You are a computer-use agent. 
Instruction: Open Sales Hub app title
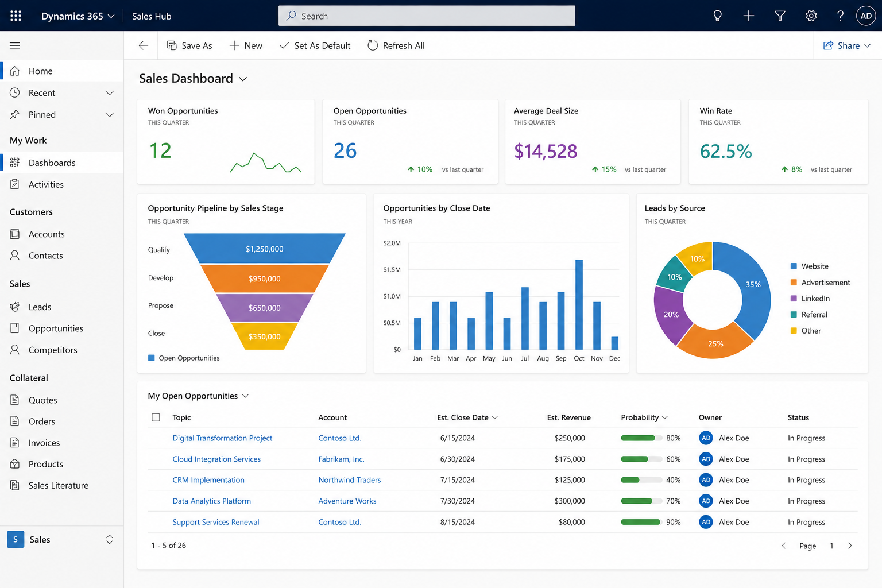point(152,16)
